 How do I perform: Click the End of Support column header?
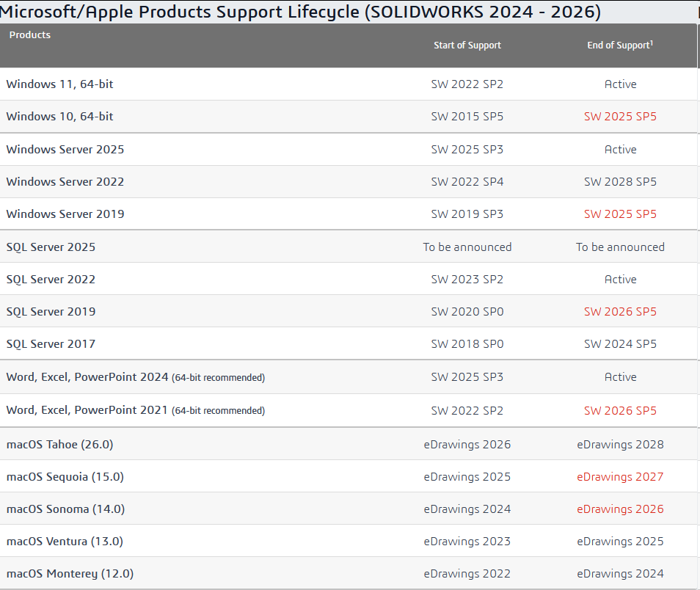619,45
